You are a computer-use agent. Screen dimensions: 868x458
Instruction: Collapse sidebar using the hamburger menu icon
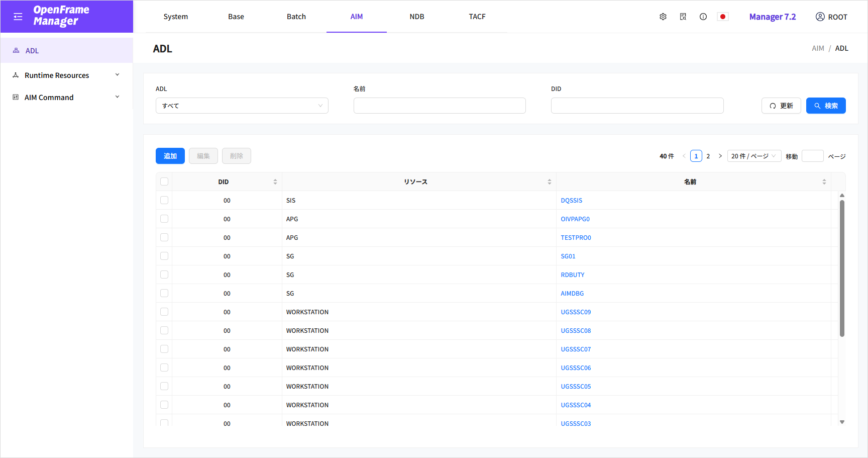pyautogui.click(x=18, y=17)
